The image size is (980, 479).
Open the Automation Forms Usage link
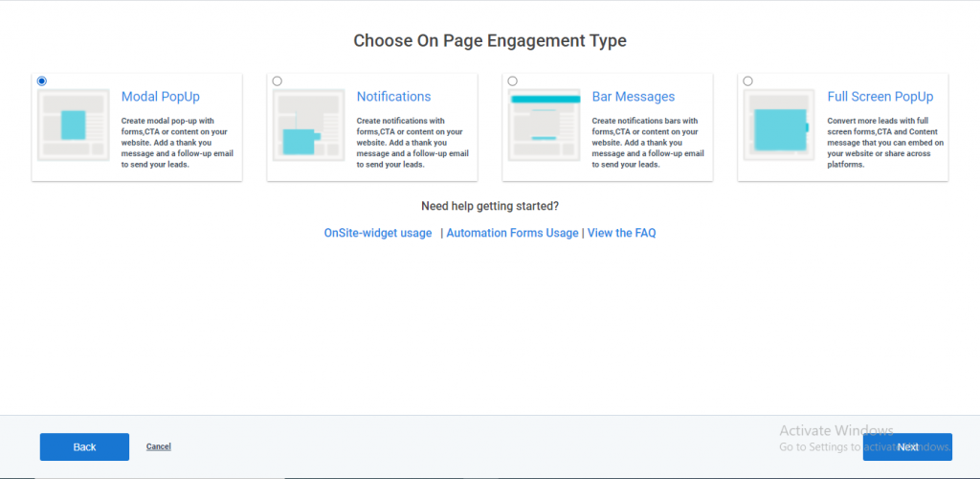pos(513,233)
